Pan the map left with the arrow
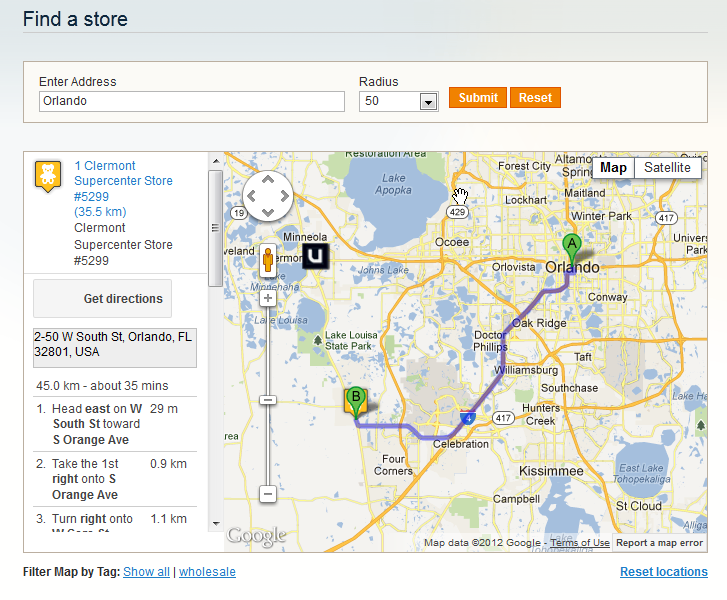Screen dimensions: 727x600 pos(251,196)
